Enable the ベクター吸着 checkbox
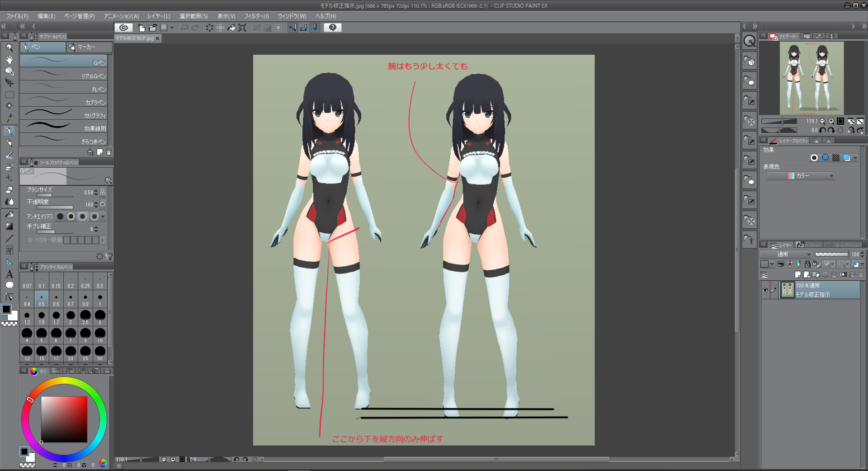This screenshot has width=868, height=471. (x=30, y=240)
